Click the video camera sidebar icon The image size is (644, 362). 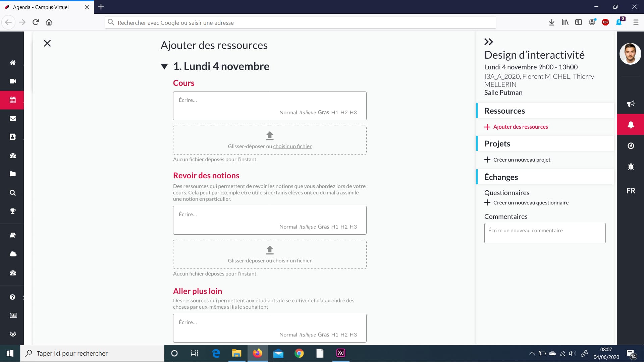[13, 81]
